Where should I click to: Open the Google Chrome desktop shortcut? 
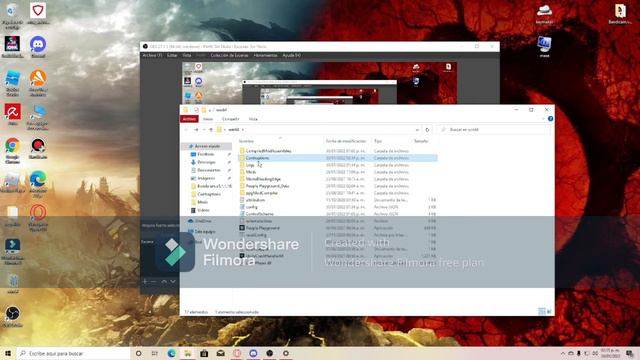pos(12,150)
